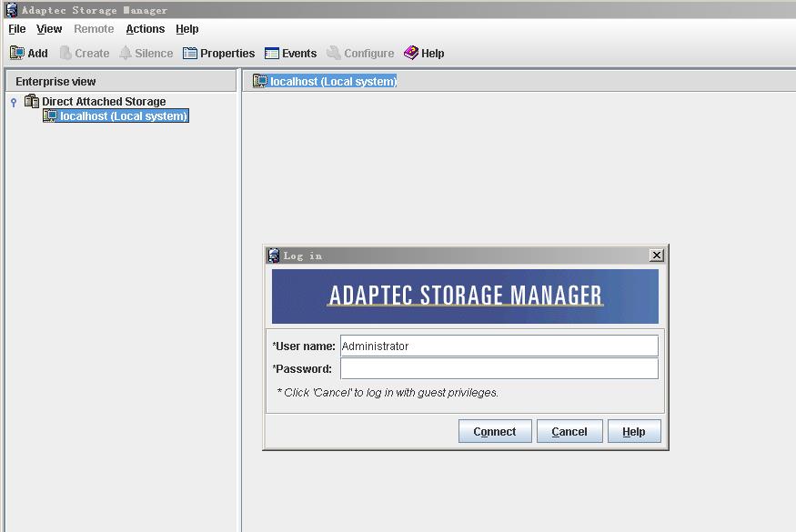This screenshot has height=532, width=796.
Task: Click the Direct Attached Storage icon
Action: (x=32, y=101)
